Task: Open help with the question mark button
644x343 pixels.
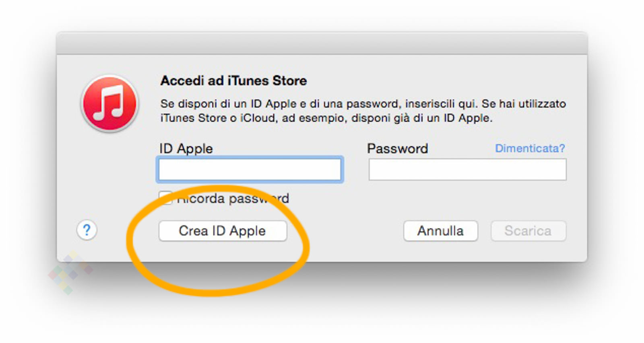Action: (87, 230)
